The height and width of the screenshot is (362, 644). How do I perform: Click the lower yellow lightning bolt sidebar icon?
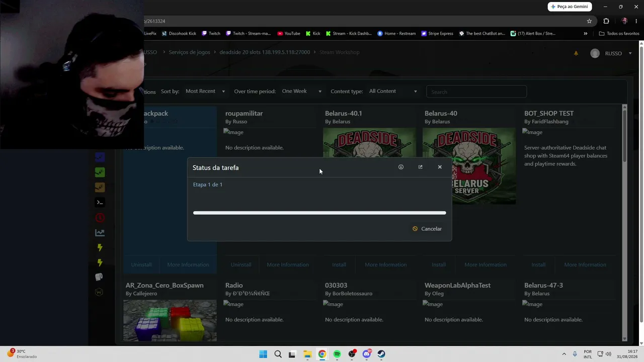(100, 262)
